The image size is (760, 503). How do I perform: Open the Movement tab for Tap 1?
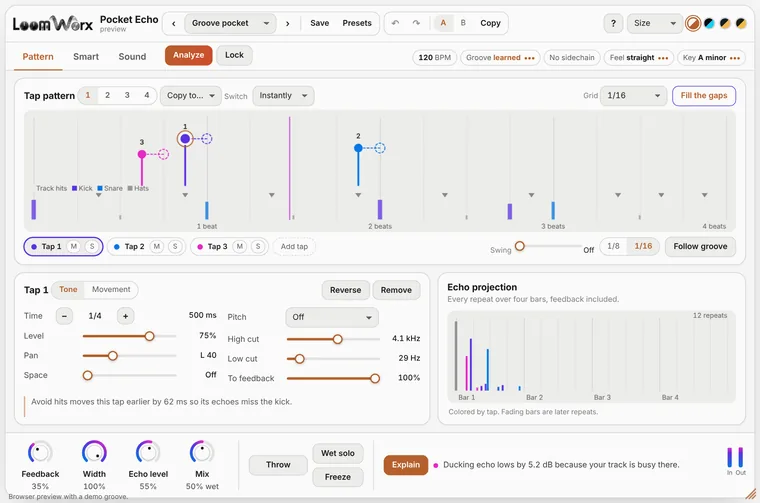tap(111, 289)
